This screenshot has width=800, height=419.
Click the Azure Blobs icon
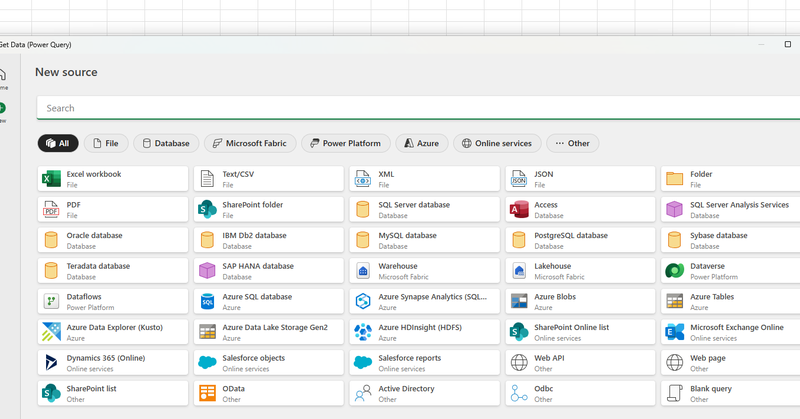(x=519, y=302)
